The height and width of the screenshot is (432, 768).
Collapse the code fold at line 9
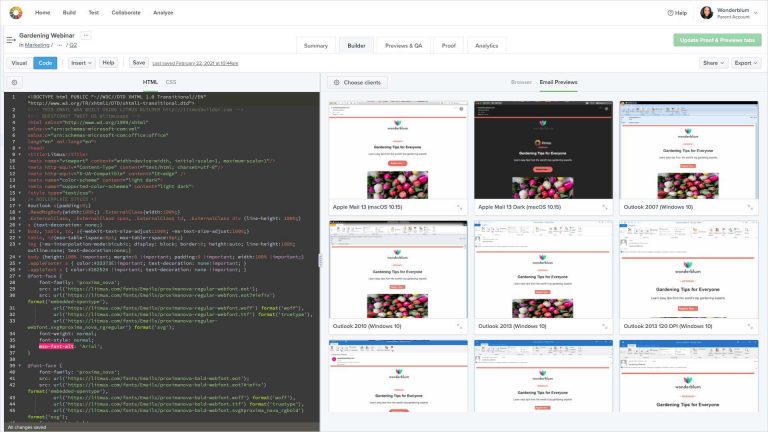tap(20, 154)
